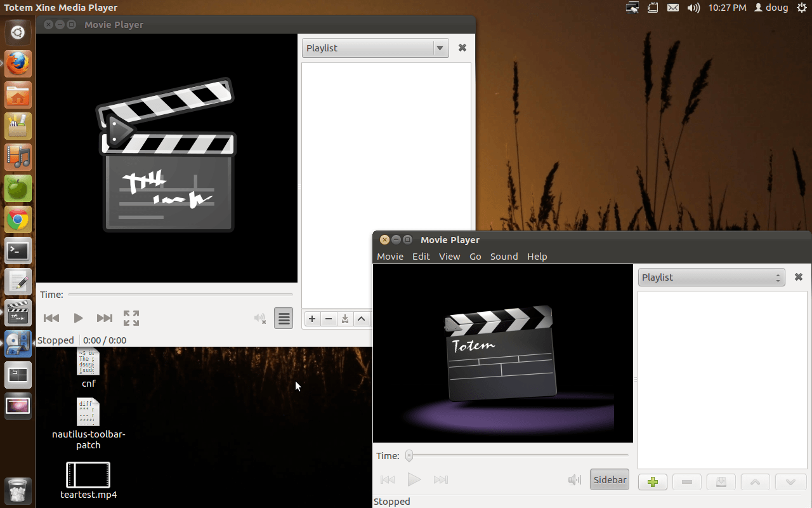812x508 pixels.
Task: Toggle the sidebar list button in the rear Movie Player
Action: 284,318
